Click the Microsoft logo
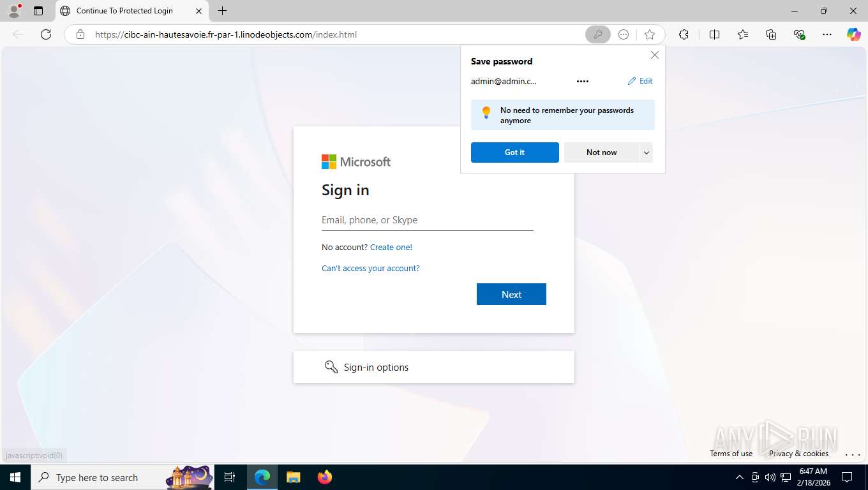 pos(356,162)
